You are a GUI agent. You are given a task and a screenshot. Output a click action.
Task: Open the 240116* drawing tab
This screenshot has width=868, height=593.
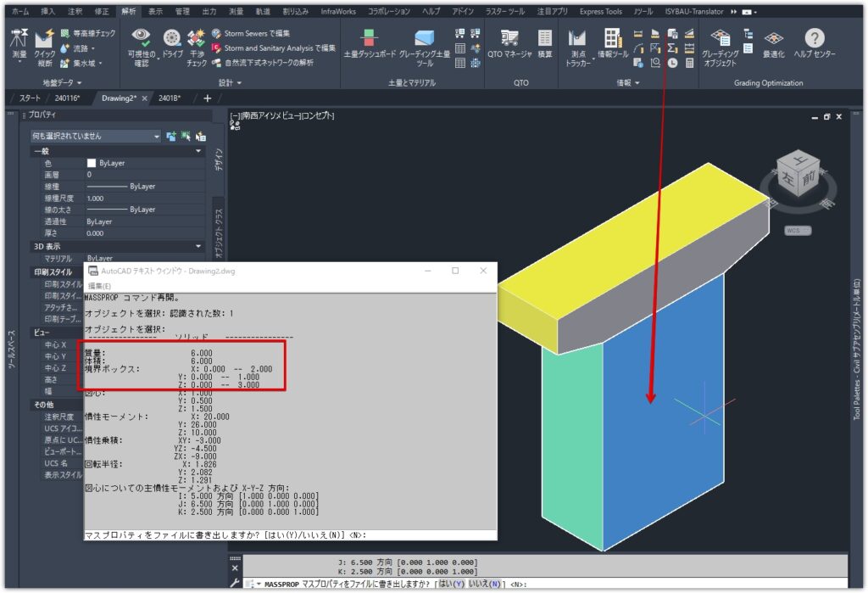[x=68, y=98]
